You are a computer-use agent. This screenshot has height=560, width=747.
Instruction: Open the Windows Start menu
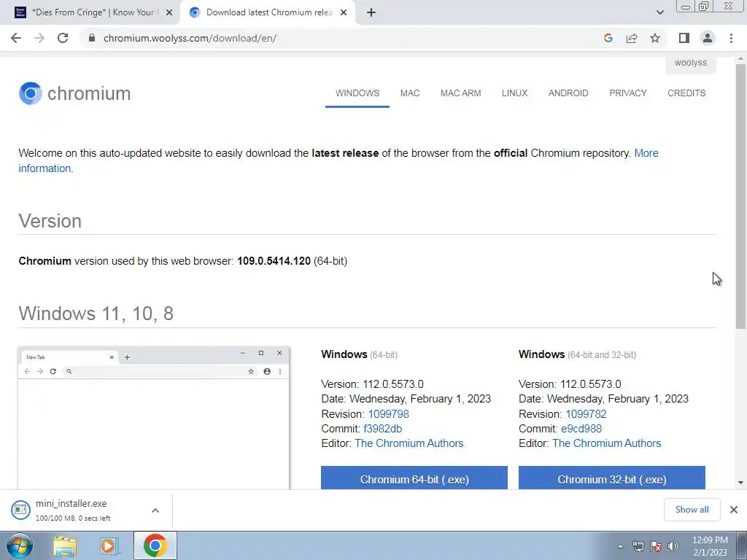click(19, 546)
